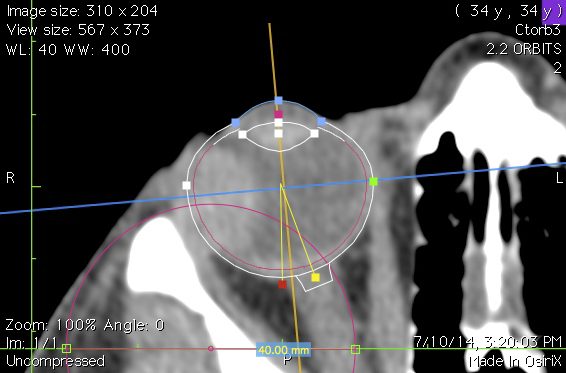Select the left green endpoint of the ruler
The height and width of the screenshot is (373, 566).
pyautogui.click(x=66, y=348)
